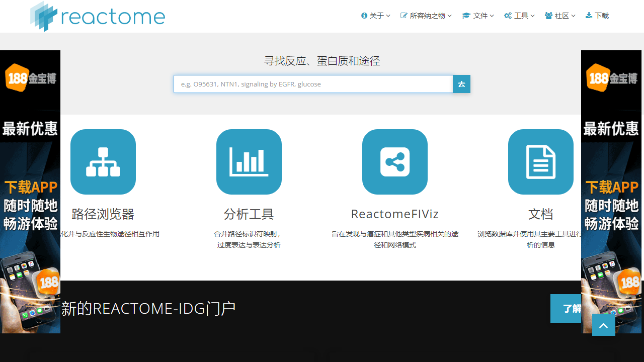644x362 pixels.
Task: Click the 了解 button
Action: coord(566,308)
